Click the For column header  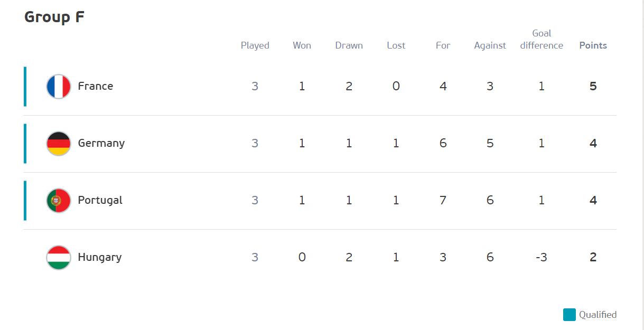443,45
